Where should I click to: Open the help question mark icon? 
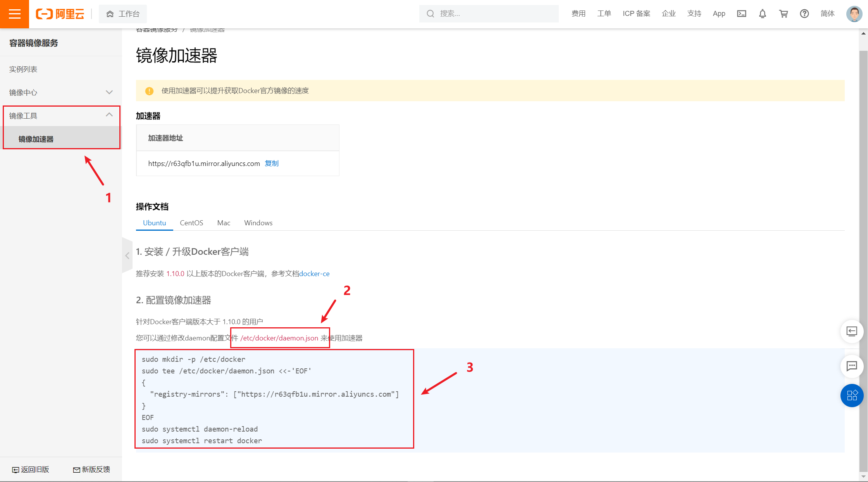[804, 14]
